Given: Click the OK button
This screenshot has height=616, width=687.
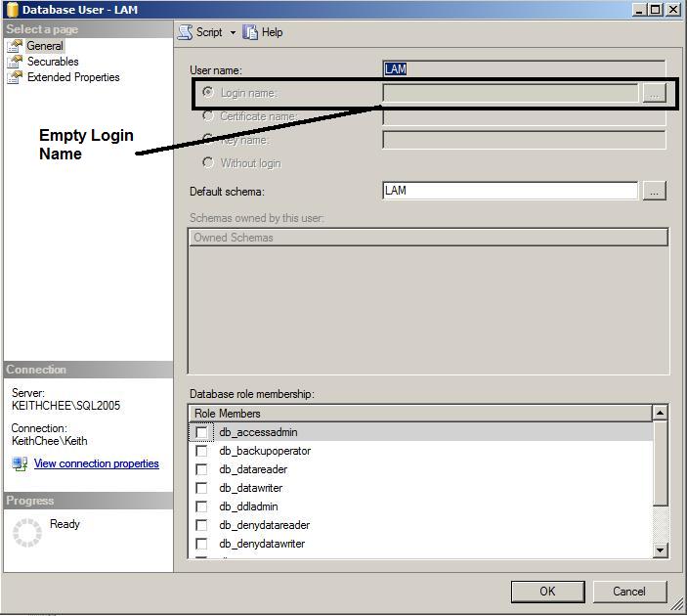Looking at the screenshot, I should (547, 592).
